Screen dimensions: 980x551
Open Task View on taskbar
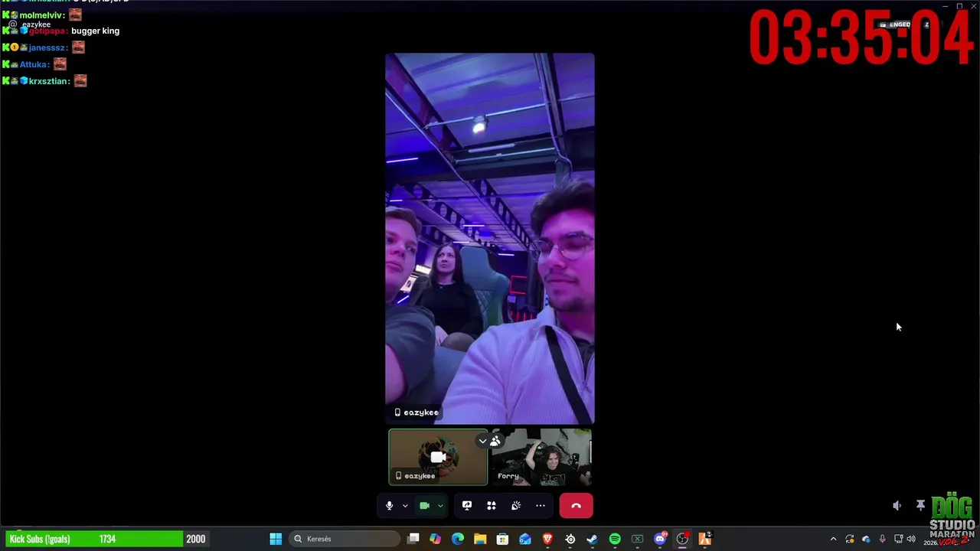pos(413,539)
